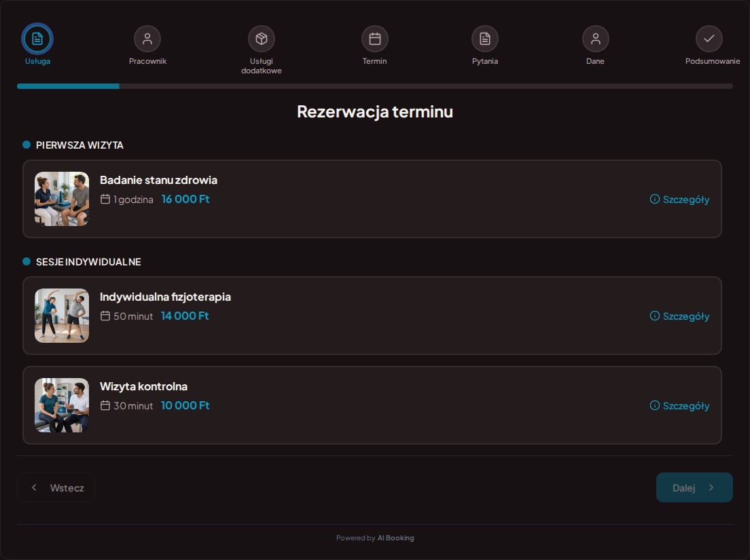
Task: Switch to the Dane step label
Action: pos(596,61)
